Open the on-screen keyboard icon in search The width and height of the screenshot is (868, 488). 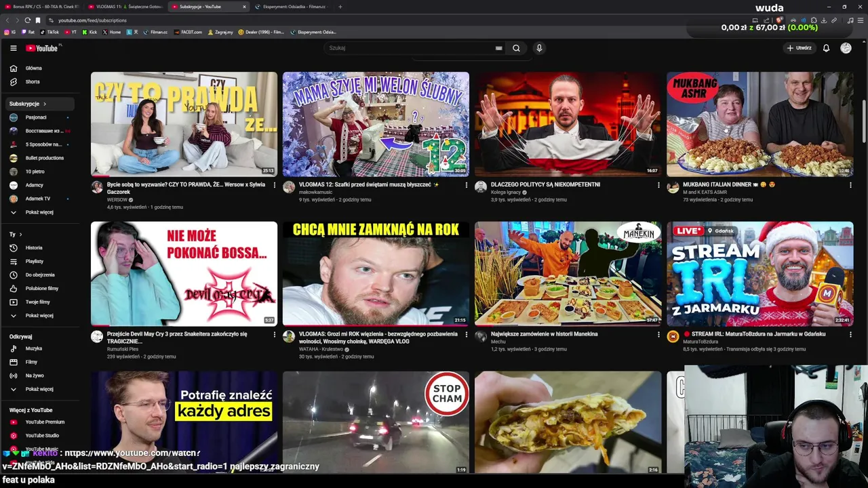498,48
